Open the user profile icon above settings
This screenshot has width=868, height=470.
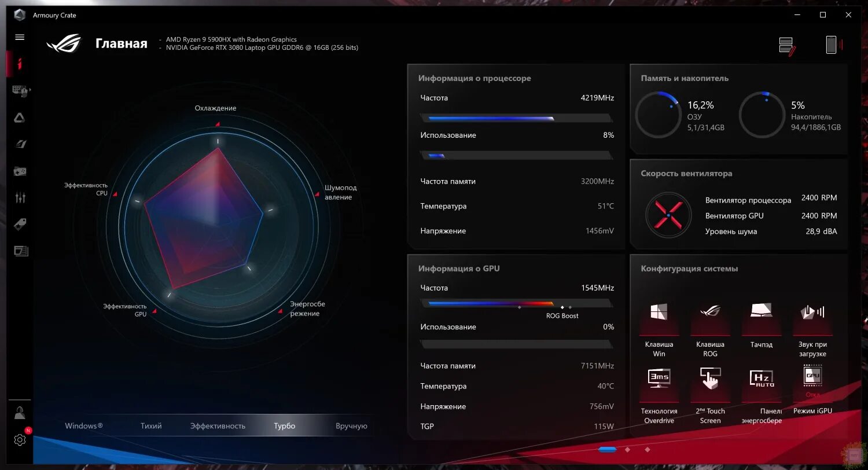point(19,412)
